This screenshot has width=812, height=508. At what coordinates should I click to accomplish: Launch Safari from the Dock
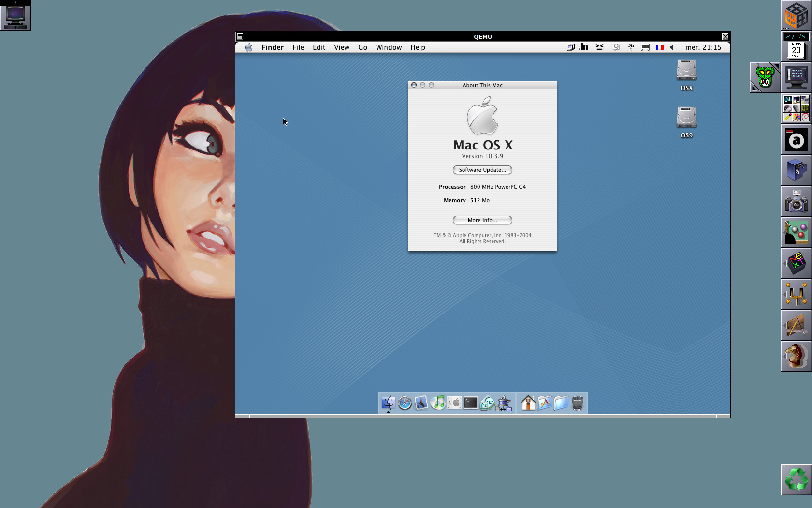coord(405,403)
